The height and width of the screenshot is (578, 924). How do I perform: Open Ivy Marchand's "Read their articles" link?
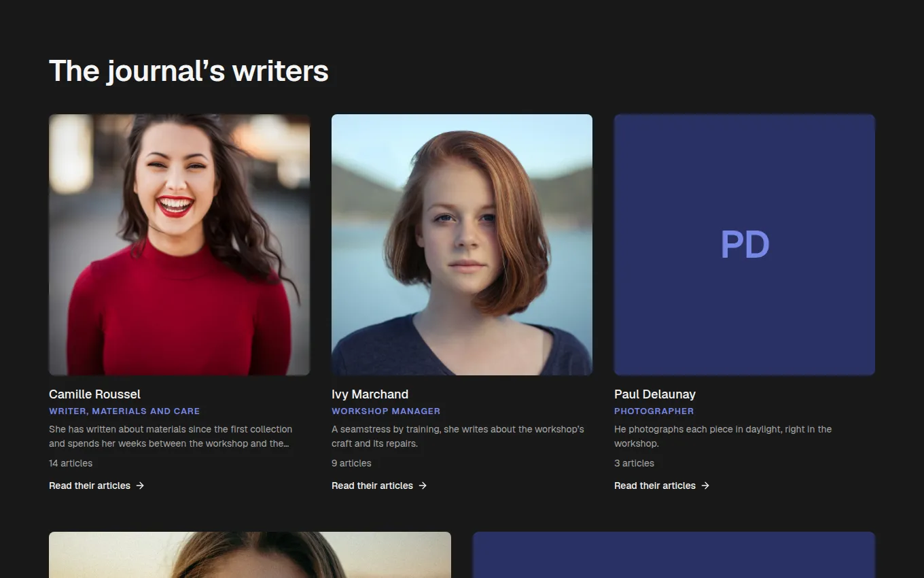[x=379, y=486]
